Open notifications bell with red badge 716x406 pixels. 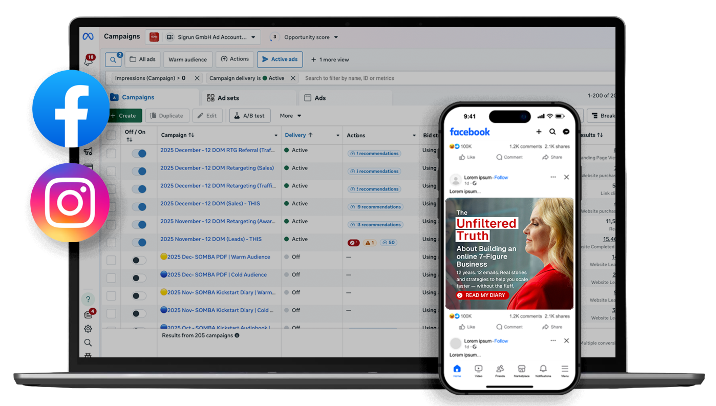pos(89,61)
